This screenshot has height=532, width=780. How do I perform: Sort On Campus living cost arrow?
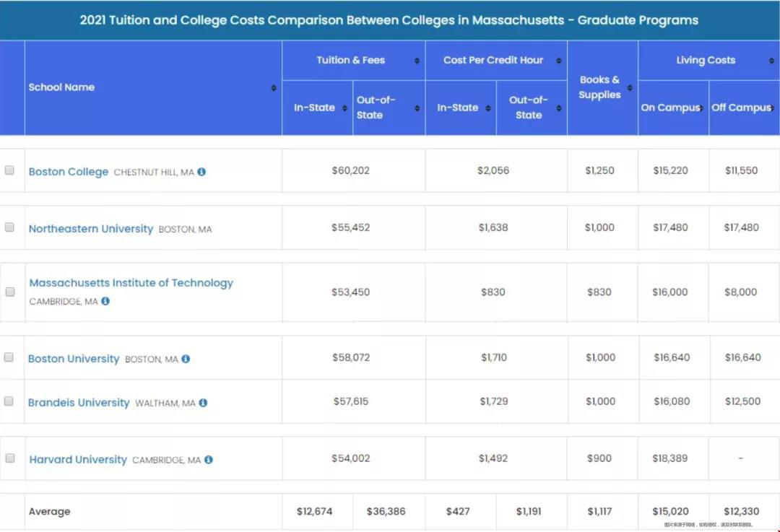coord(701,108)
